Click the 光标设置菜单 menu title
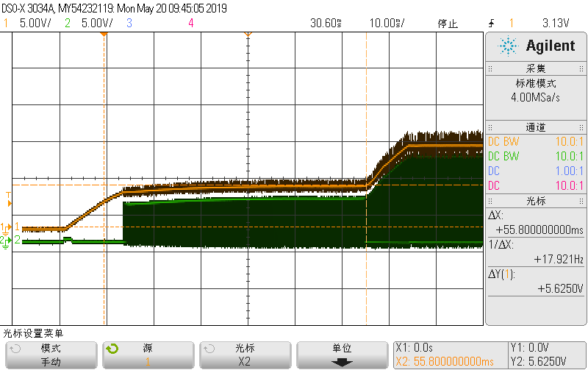588x370 pixels. point(33,333)
